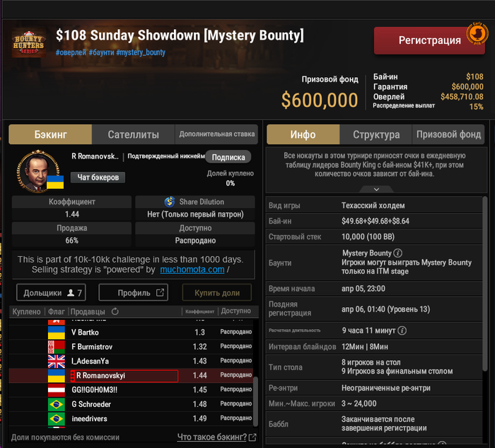Viewport: 495px width, 448px height.
Task: Click info icon next to 9 часа 11 минут
Action: coord(402,331)
